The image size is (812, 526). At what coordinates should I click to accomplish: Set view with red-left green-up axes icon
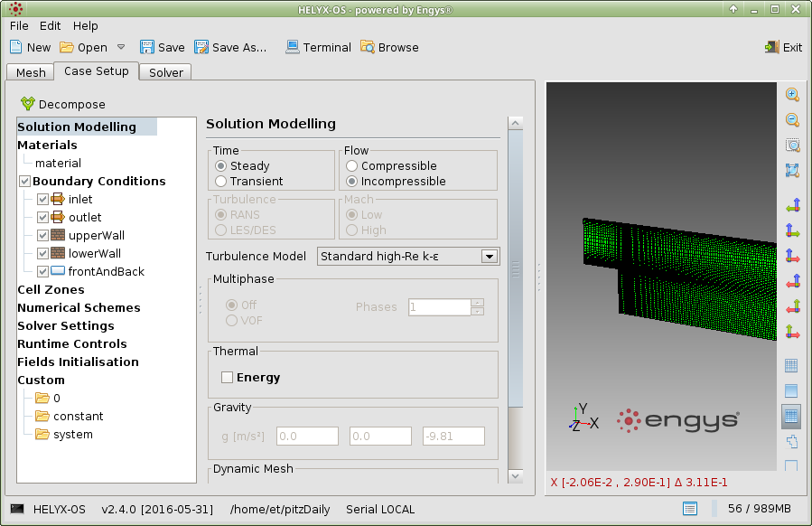pos(792,306)
